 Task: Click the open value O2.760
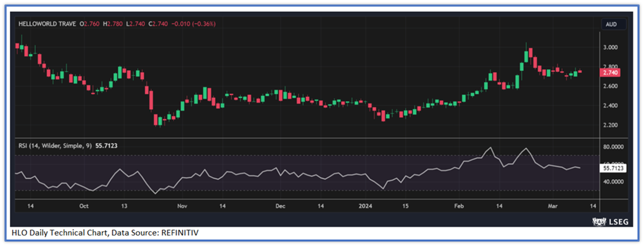[x=90, y=24]
